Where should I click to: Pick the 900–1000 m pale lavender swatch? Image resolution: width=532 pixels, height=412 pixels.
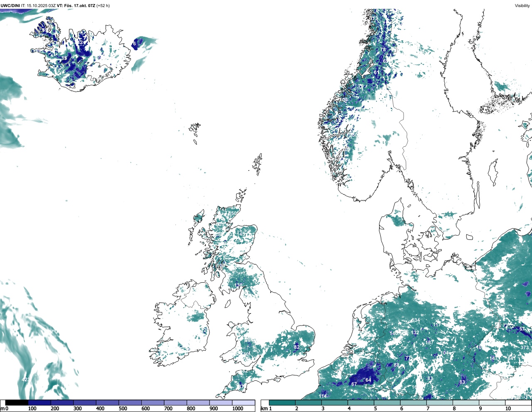221,402
